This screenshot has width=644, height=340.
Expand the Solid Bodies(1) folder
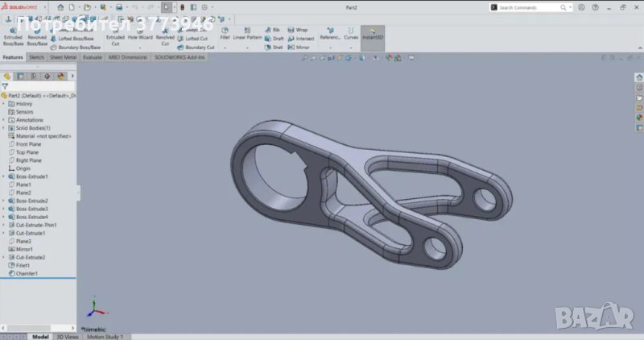click(x=3, y=128)
